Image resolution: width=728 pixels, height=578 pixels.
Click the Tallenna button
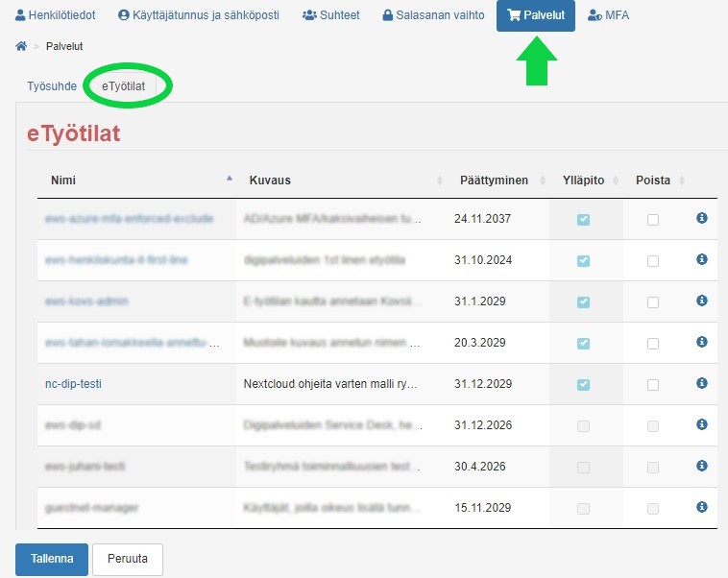pyautogui.click(x=52, y=559)
